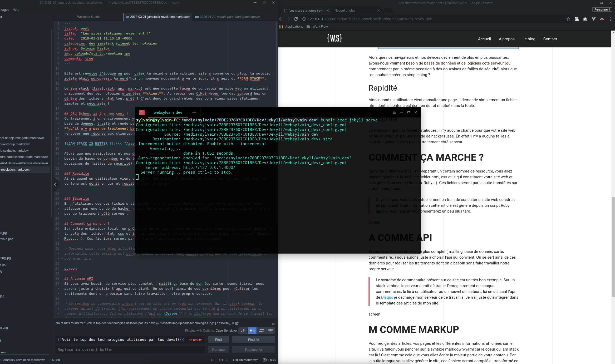Select the websylvain_dev terminal tab
Viewport: 615px width, 364px height.
168,112
